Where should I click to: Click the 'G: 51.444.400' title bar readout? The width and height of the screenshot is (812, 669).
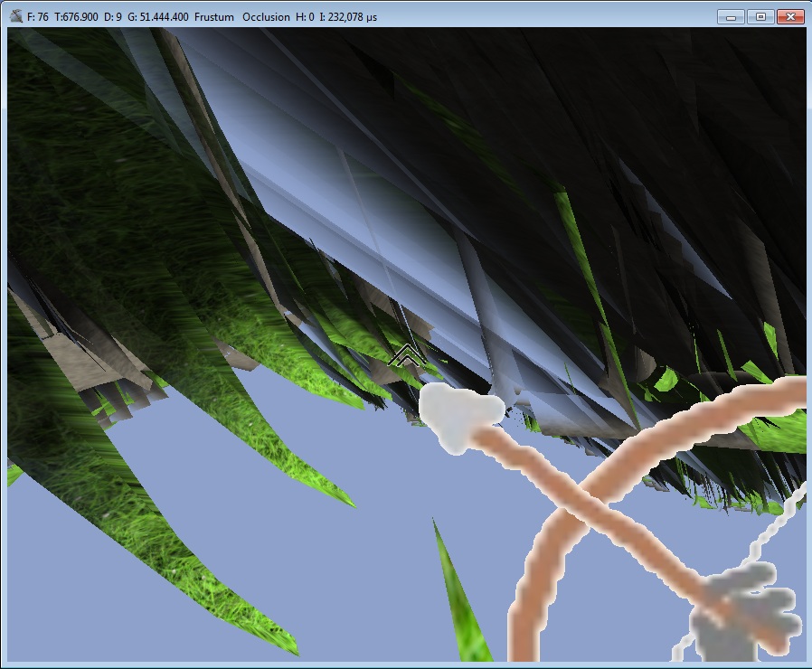click(x=156, y=17)
